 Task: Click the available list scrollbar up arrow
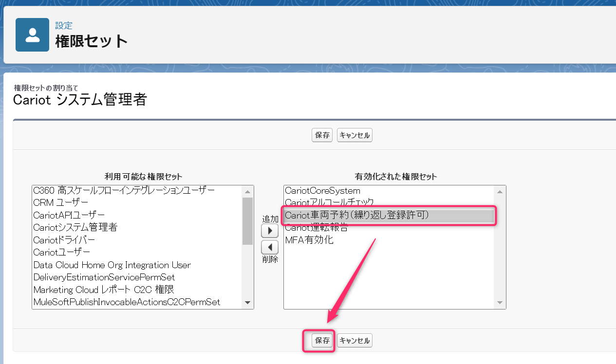(248, 191)
